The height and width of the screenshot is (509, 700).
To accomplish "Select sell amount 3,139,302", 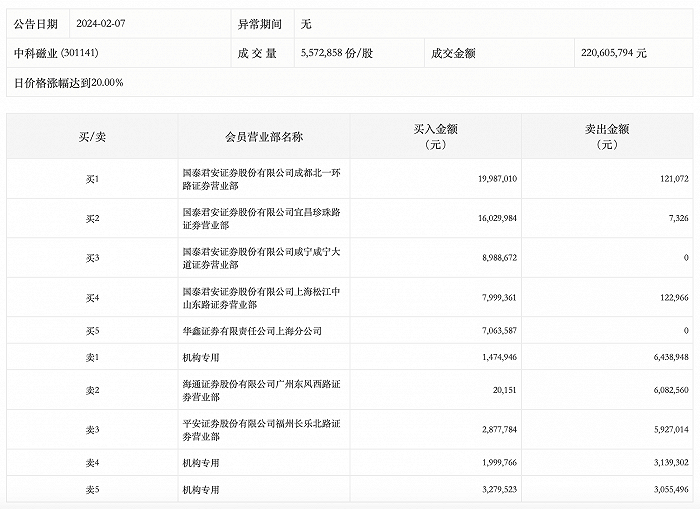I will pyautogui.click(x=671, y=463).
